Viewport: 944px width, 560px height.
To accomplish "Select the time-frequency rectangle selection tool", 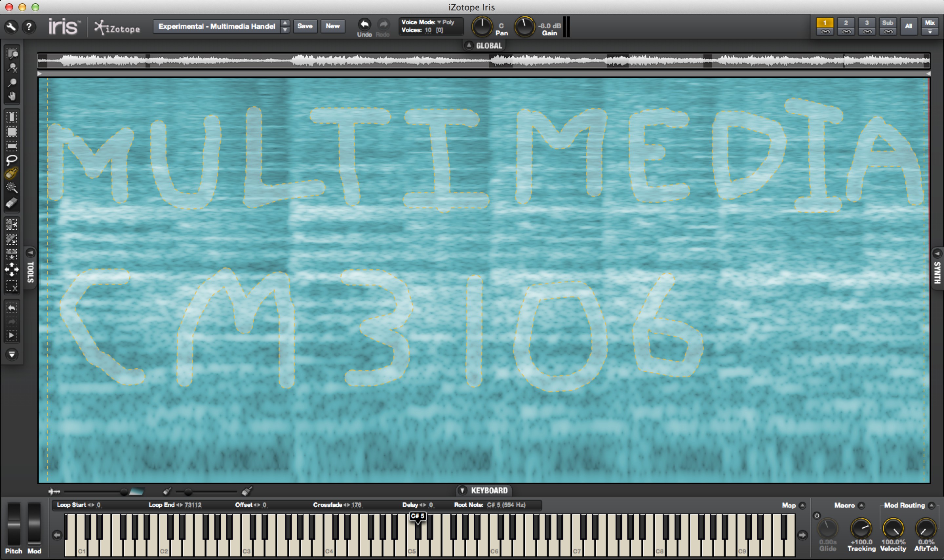I will 12,132.
